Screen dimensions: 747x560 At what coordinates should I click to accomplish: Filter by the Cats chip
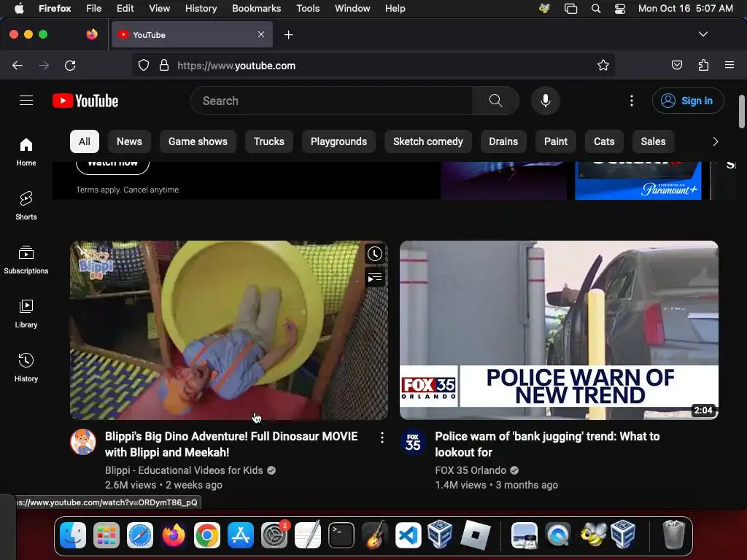pos(604,141)
